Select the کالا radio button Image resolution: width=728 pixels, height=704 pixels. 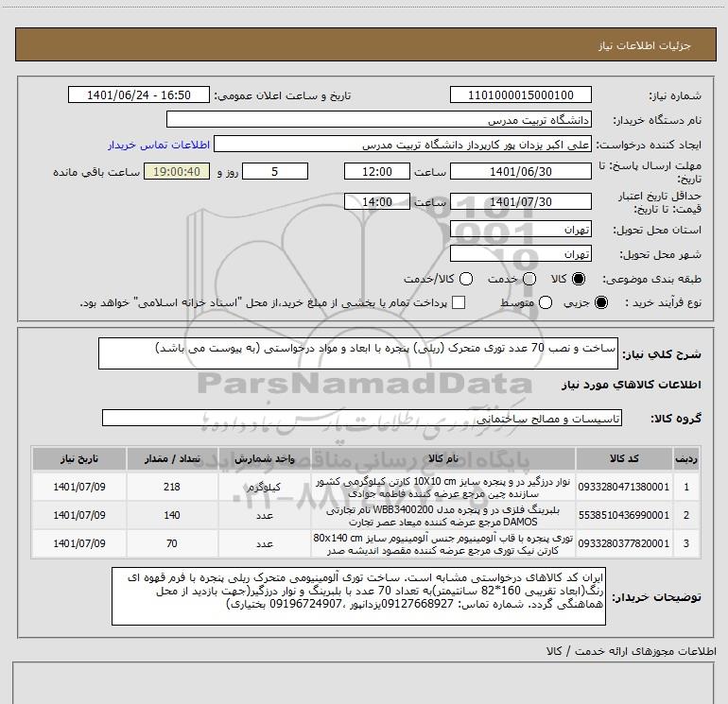(x=579, y=279)
